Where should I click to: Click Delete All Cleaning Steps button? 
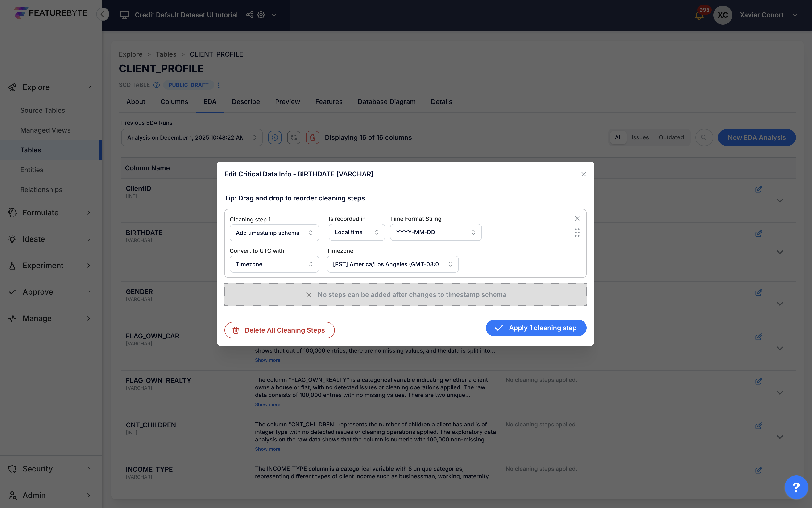tap(279, 330)
